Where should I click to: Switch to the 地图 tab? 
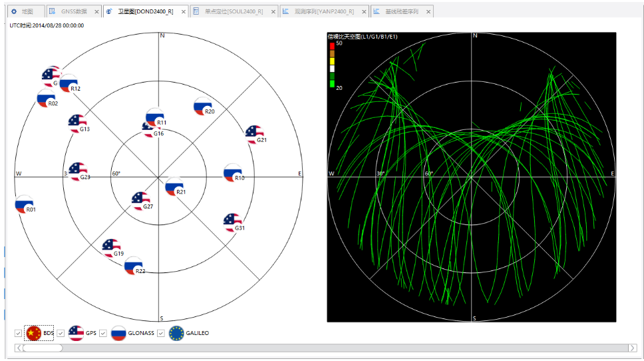[27, 11]
